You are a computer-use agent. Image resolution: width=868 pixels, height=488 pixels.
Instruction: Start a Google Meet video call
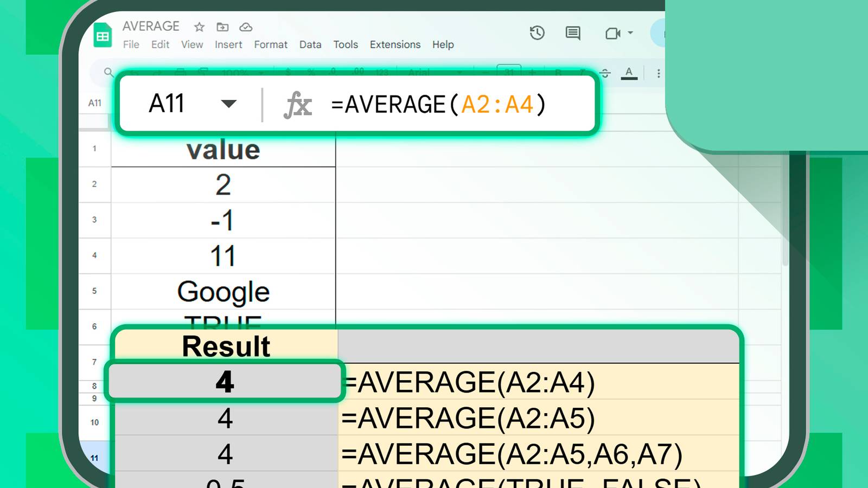tap(614, 33)
